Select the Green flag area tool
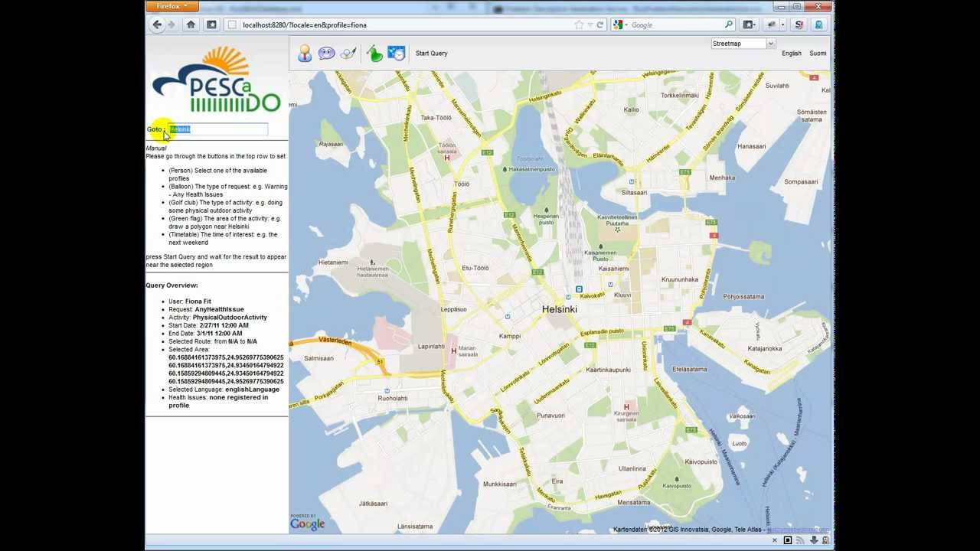The width and height of the screenshot is (980, 551). pyautogui.click(x=374, y=53)
